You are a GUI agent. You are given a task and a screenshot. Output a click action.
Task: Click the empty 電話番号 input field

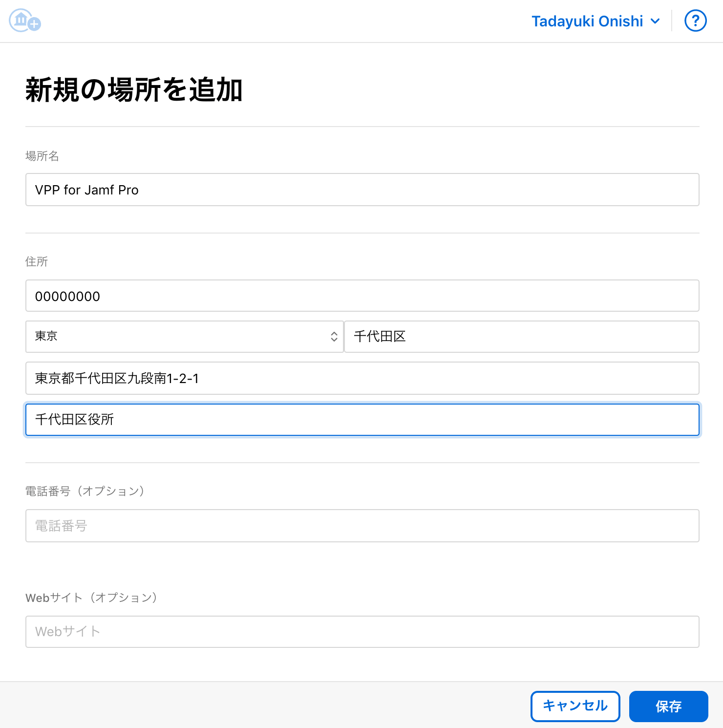pyautogui.click(x=362, y=526)
